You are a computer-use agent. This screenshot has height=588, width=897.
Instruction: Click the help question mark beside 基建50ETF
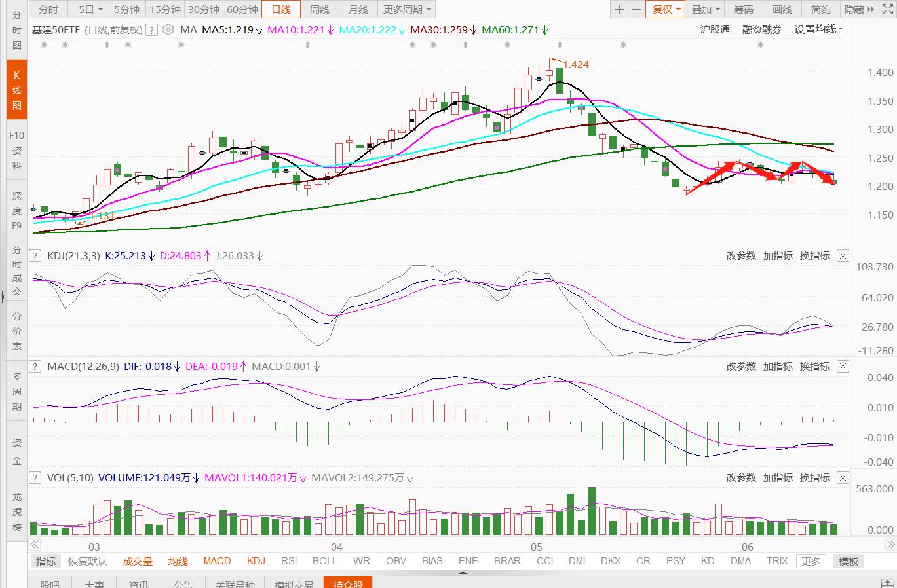151,29
